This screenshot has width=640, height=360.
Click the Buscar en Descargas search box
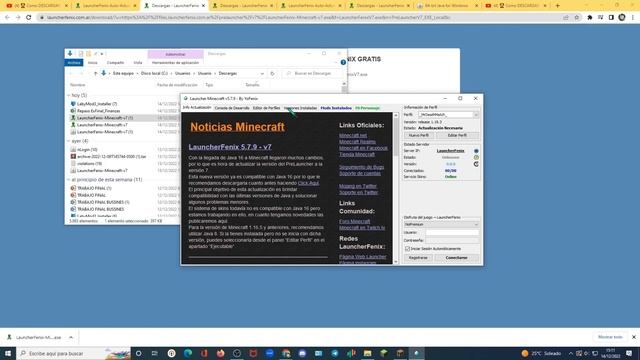(x=313, y=73)
